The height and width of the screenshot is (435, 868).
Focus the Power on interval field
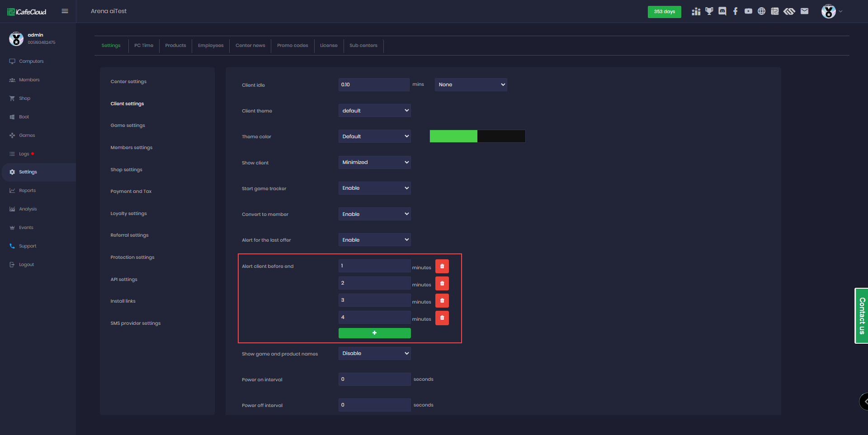coord(374,379)
